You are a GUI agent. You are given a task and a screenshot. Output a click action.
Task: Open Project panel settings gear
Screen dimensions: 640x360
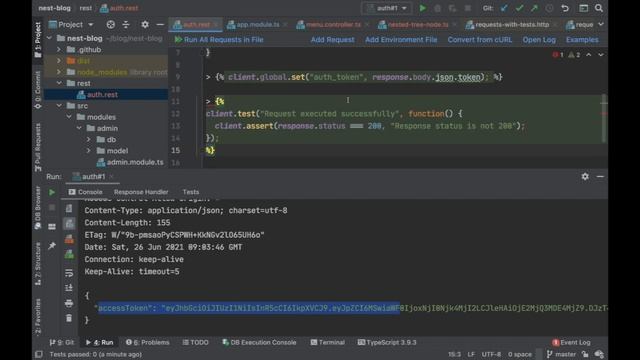click(145, 24)
